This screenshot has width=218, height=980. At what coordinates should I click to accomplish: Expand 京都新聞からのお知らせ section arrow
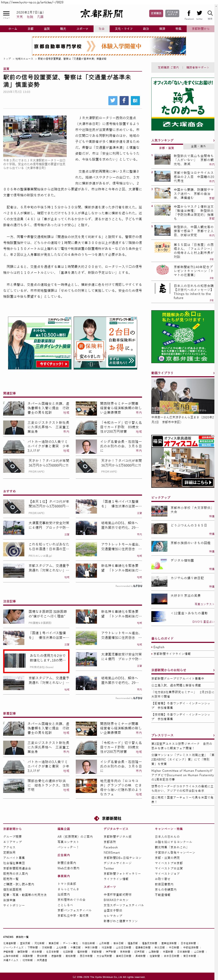(213, 670)
